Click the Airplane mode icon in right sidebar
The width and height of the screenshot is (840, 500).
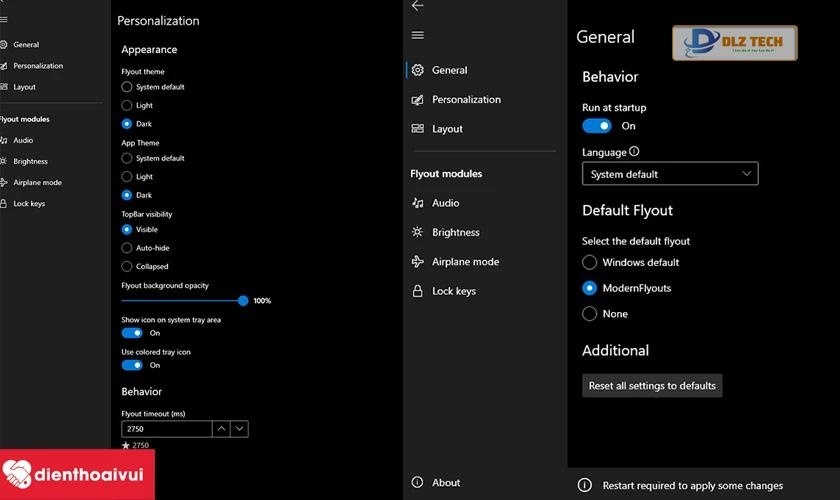pyautogui.click(x=418, y=262)
